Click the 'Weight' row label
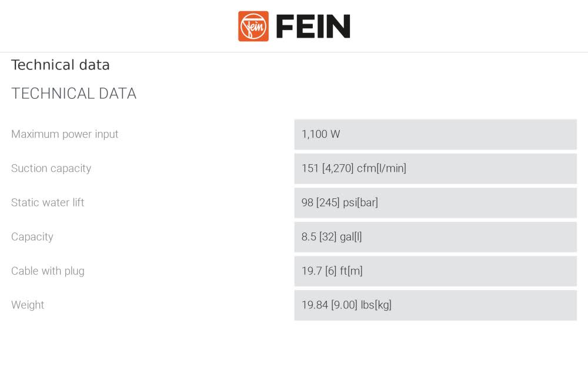The image size is (588, 369). (x=28, y=305)
